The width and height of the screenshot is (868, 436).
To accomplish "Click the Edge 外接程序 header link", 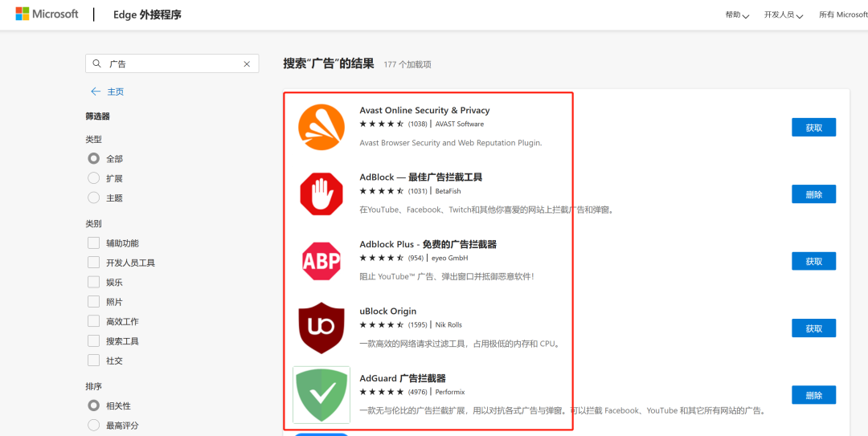I will [147, 14].
